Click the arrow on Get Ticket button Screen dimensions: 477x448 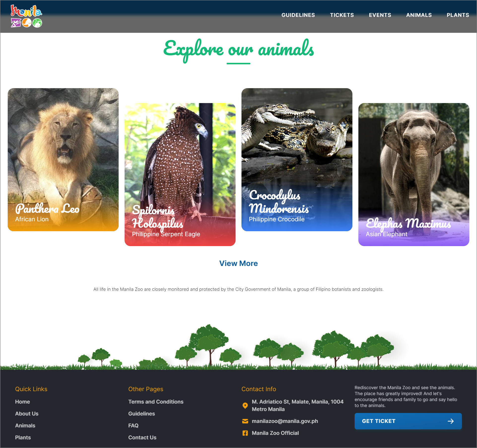(x=450, y=421)
